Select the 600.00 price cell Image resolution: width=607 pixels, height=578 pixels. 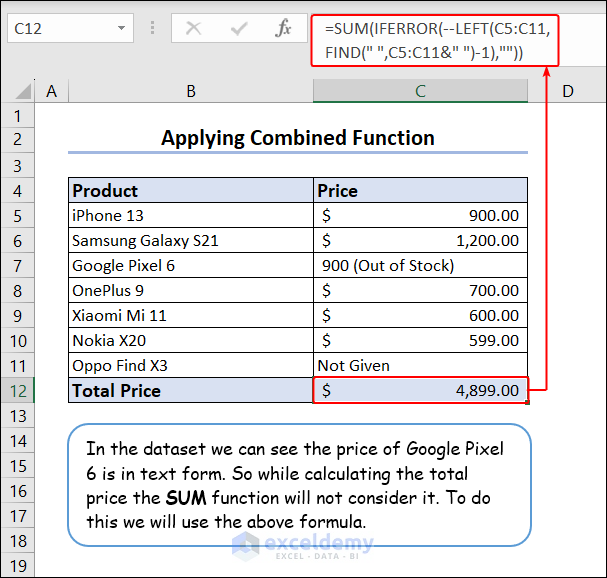pos(420,316)
